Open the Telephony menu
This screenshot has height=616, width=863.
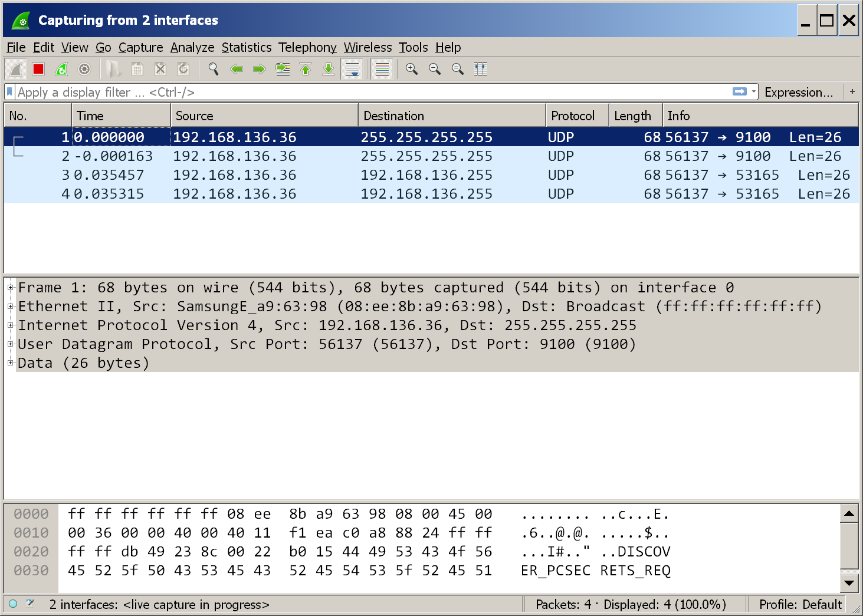(x=307, y=47)
